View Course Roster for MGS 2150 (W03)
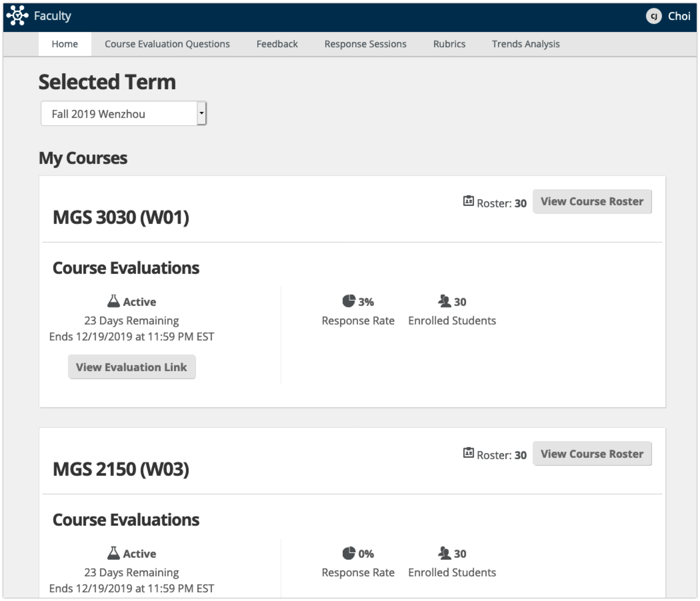Image resolution: width=700 pixels, height=601 pixels. tap(592, 453)
